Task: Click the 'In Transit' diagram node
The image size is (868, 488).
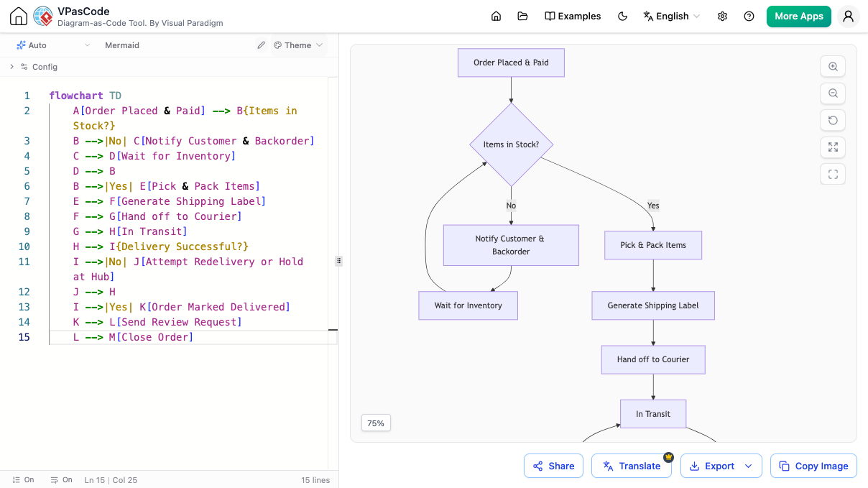Action: pyautogui.click(x=653, y=414)
